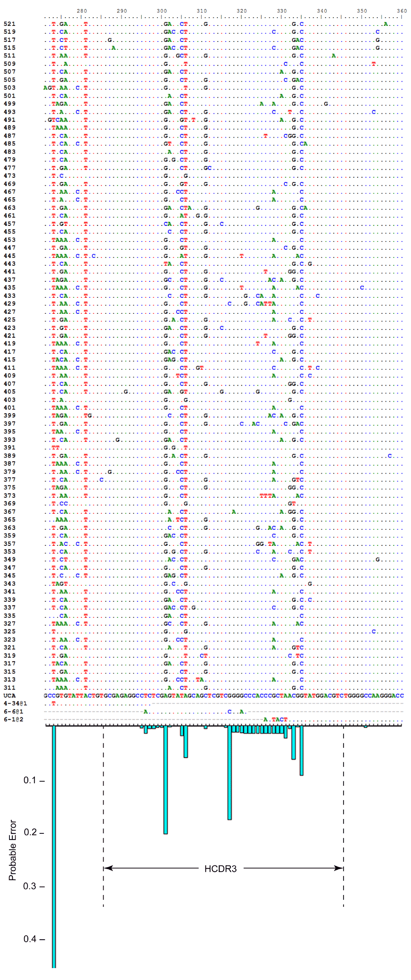Click the Probable Error axis title
This screenshot has width=411, height=980.
click(x=12, y=850)
